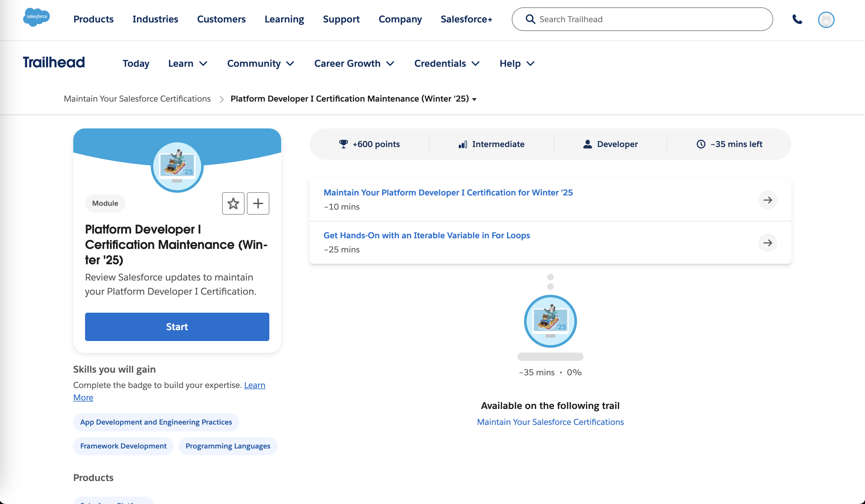Click the Trailhead logo

point(54,63)
